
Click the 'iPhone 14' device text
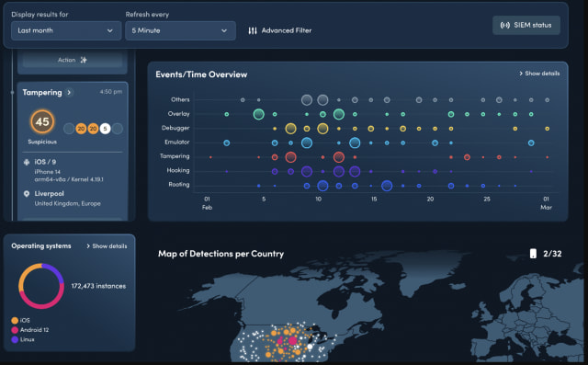click(47, 171)
